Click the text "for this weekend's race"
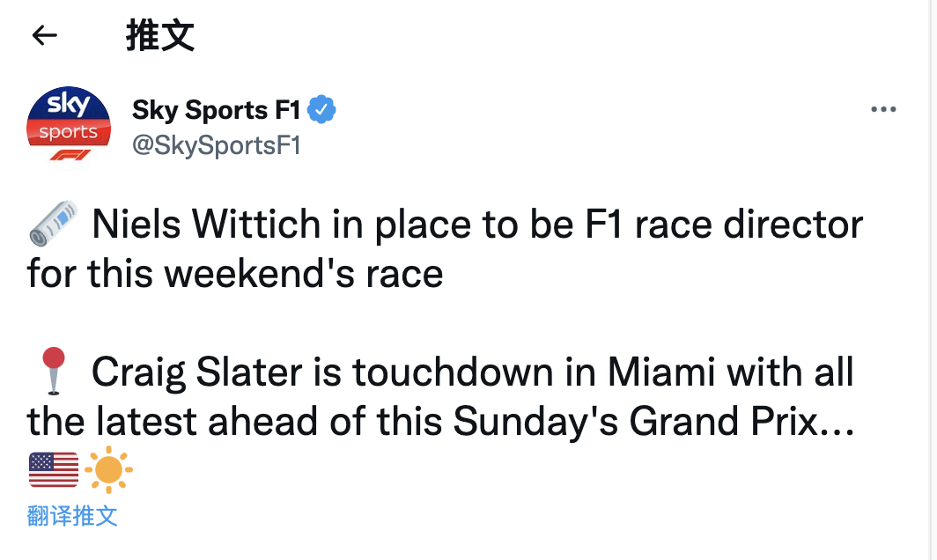This screenshot has width=937, height=560. pyautogui.click(x=235, y=274)
